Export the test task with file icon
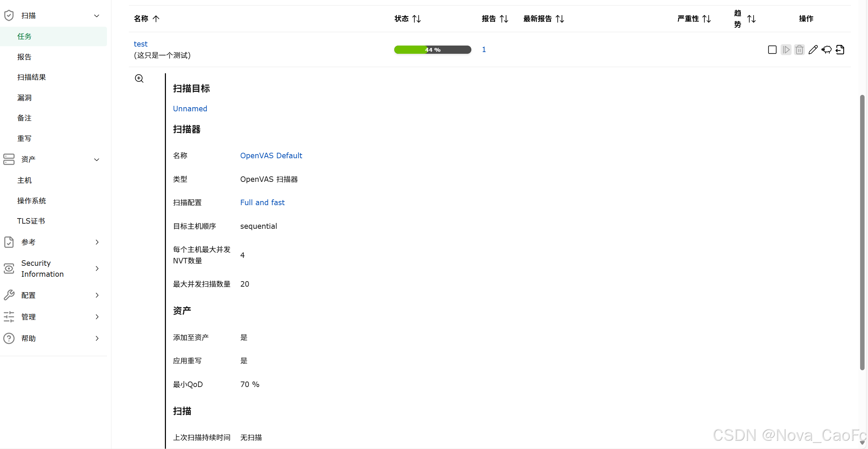This screenshot has width=868, height=449. [x=840, y=50]
